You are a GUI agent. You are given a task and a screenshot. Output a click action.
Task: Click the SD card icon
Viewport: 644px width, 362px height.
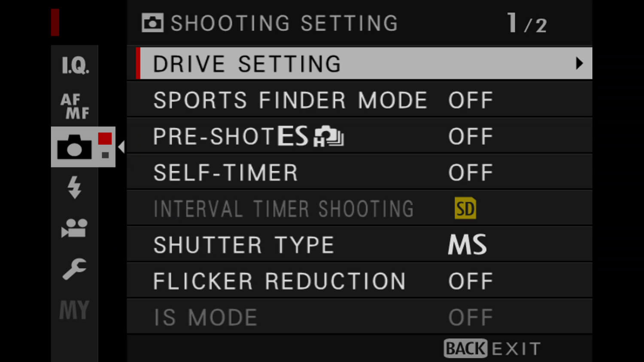(465, 209)
